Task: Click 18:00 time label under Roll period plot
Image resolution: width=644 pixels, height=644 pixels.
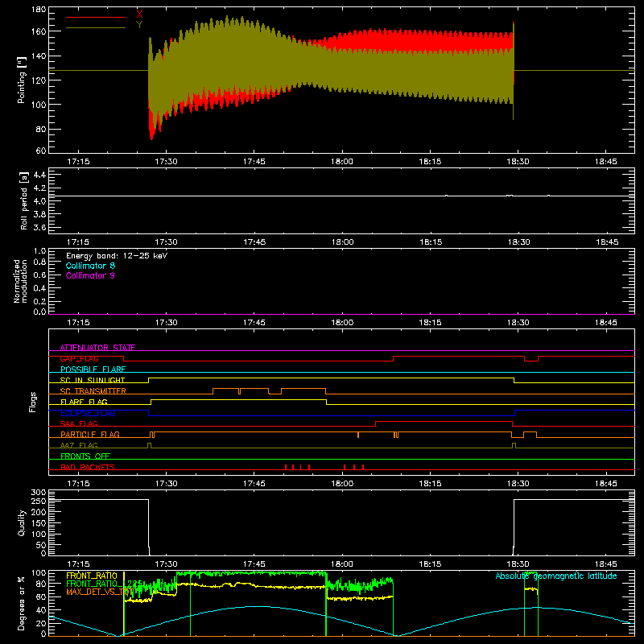Action: click(x=342, y=242)
